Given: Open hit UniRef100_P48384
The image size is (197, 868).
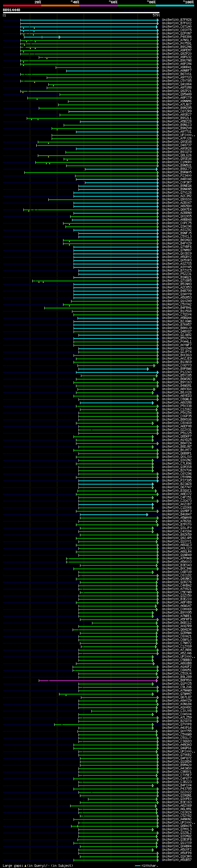Looking at the screenshot, I should [x=176, y=37].
